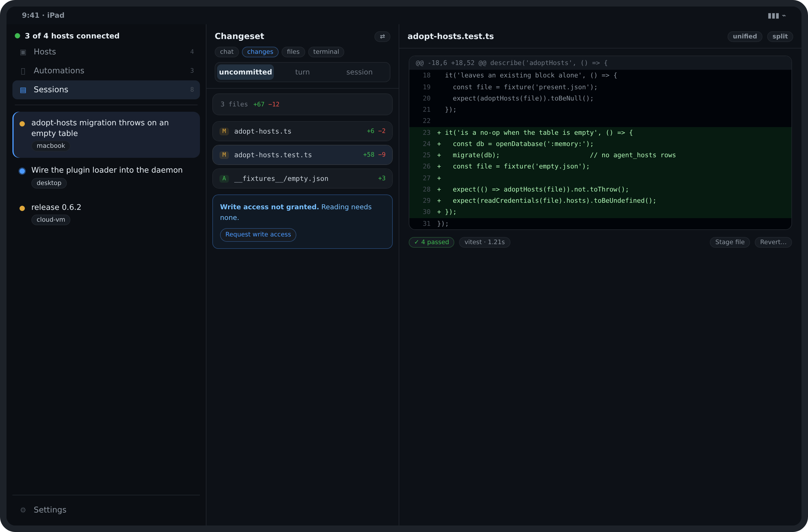808x532 pixels.
Task: Click diff line 23 'is a no-op'
Action: tap(600, 133)
